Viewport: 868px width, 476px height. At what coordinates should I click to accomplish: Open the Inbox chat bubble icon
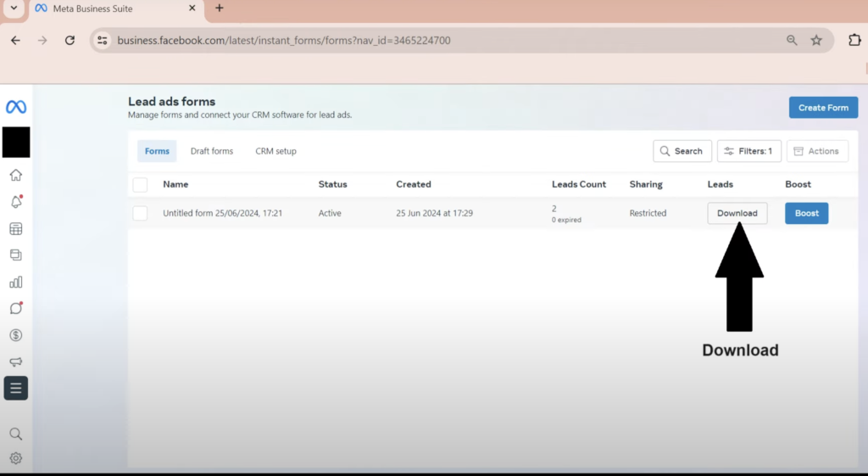[x=16, y=308]
